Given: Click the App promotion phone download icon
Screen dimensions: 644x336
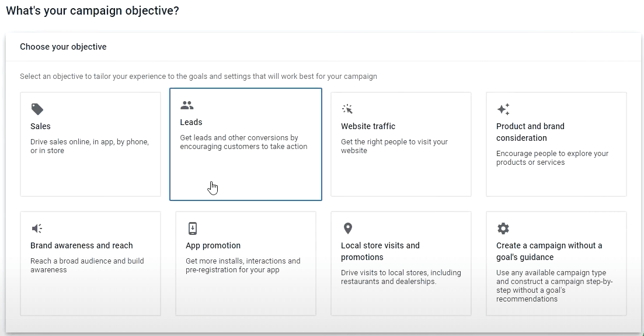Looking at the screenshot, I should 192,228.
